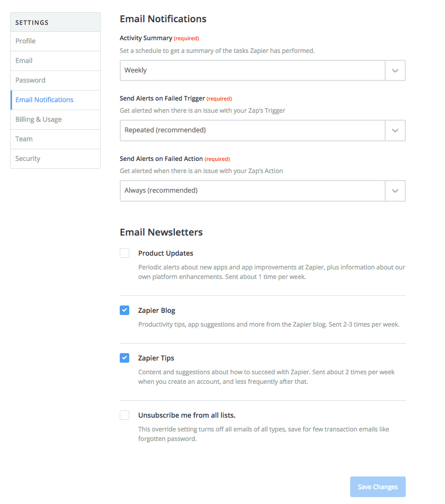The height and width of the screenshot is (504, 445).
Task: Click the Save Changes button
Action: click(x=378, y=487)
